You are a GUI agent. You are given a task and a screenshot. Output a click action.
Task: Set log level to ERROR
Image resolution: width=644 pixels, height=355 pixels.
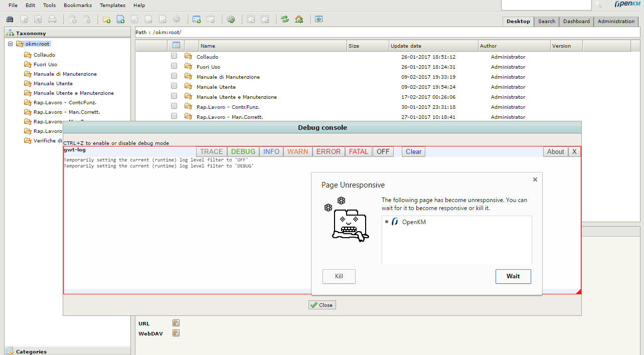click(x=329, y=151)
